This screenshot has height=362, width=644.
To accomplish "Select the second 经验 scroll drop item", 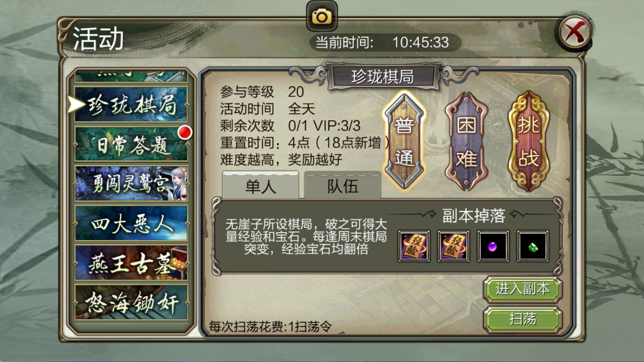I will point(454,246).
